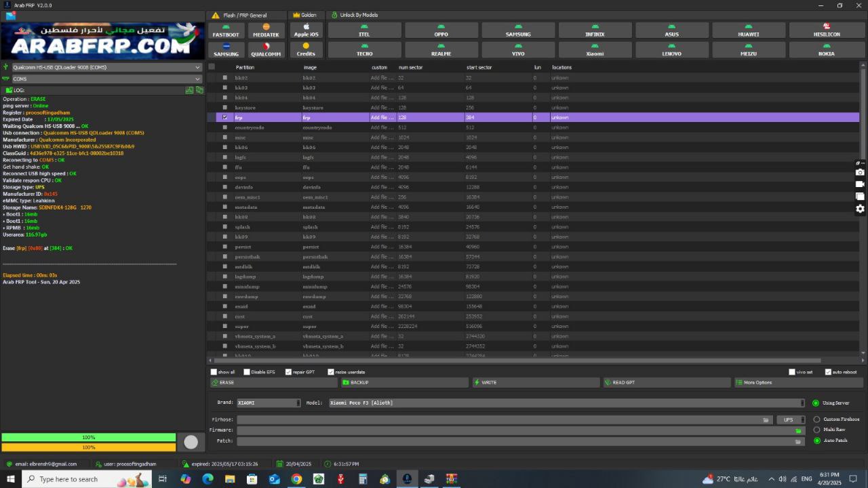Click the partition list horizontal scrollbar
The width and height of the screenshot is (868, 488).
(515, 361)
